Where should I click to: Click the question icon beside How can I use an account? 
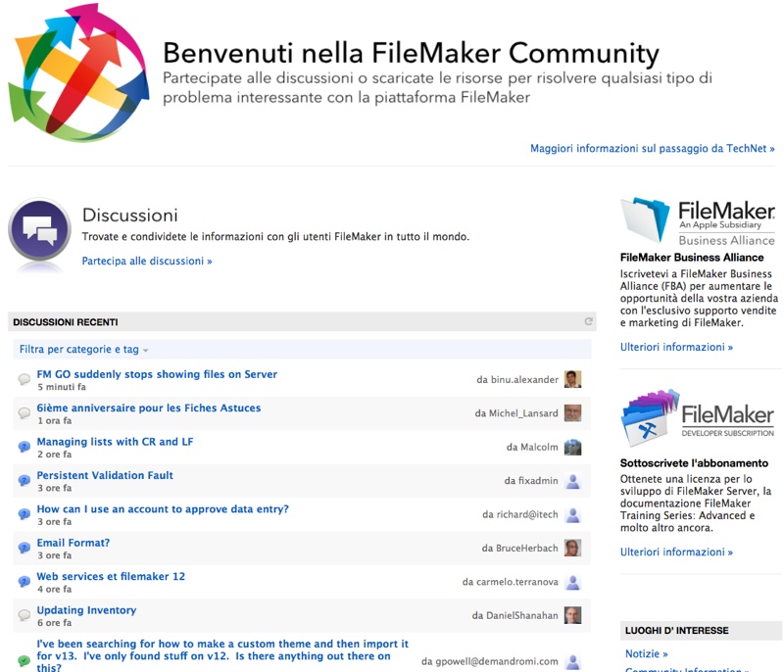(24, 514)
